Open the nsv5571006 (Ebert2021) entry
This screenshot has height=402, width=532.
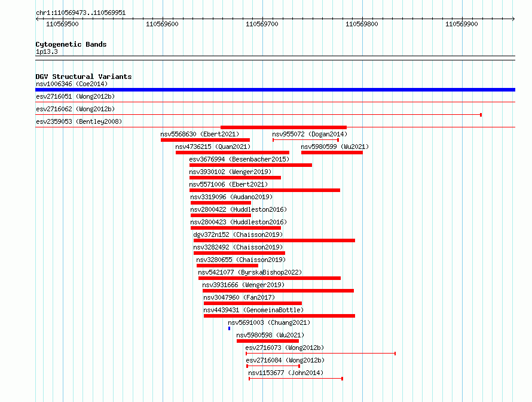(x=228, y=184)
